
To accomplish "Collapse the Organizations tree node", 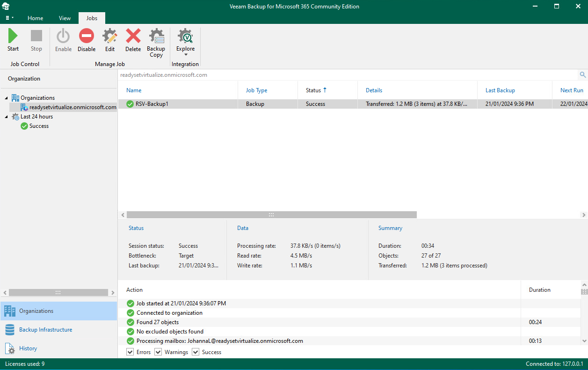I will click(7, 98).
